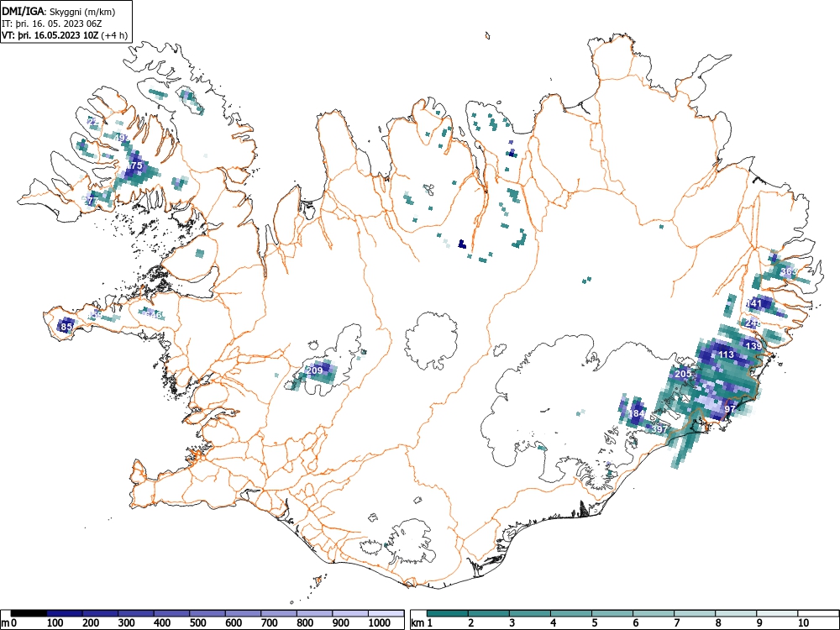Viewport: 840px width, 630px height.
Task: Click the 'km 1' label in the km legend
Action: point(423,623)
